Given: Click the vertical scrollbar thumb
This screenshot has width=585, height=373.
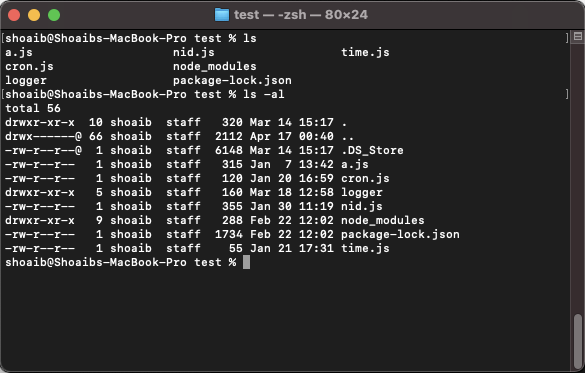Looking at the screenshot, I should tap(578, 341).
